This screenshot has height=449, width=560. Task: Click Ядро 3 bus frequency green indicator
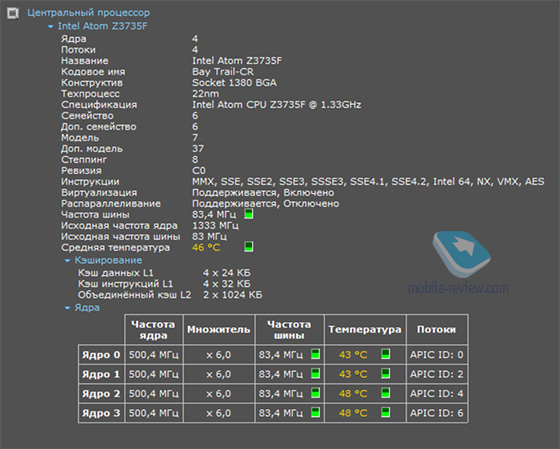coord(315,413)
